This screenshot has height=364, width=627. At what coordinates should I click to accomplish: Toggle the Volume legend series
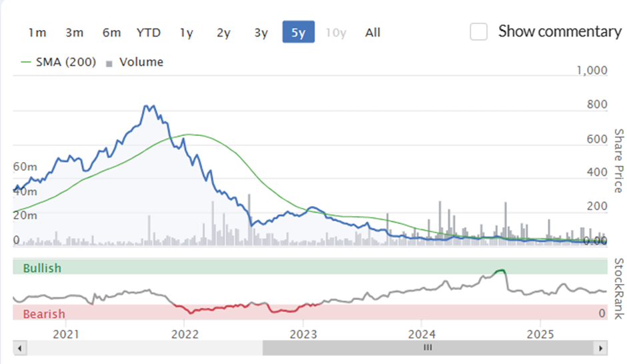tap(134, 62)
